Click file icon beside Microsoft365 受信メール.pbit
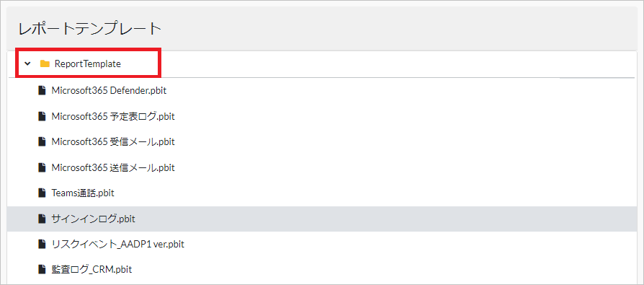 [42, 142]
